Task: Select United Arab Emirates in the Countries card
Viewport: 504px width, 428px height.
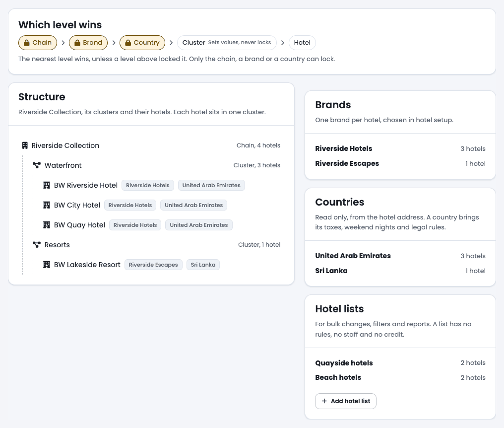Action: click(400, 256)
